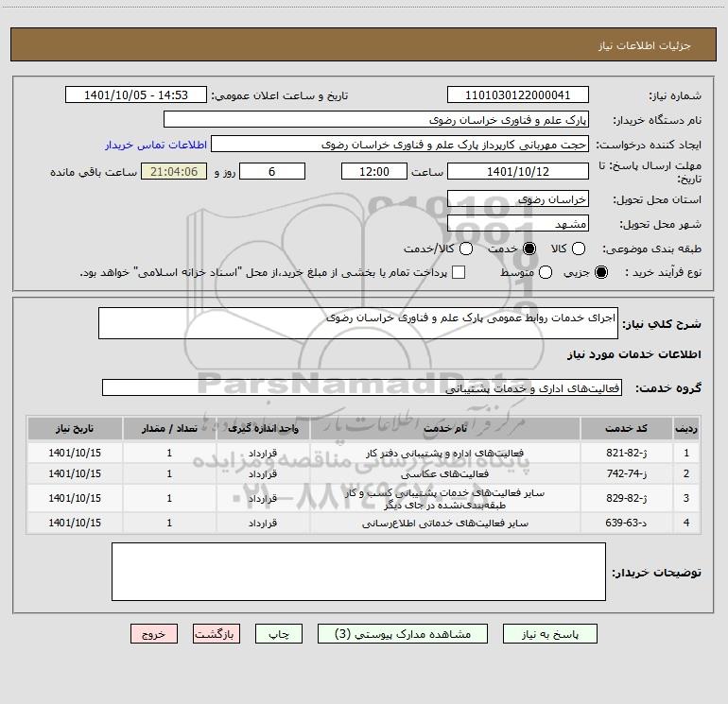Click the deadline date field 1401/10/12
Image resolution: width=728 pixels, height=704 pixels.
point(518,171)
